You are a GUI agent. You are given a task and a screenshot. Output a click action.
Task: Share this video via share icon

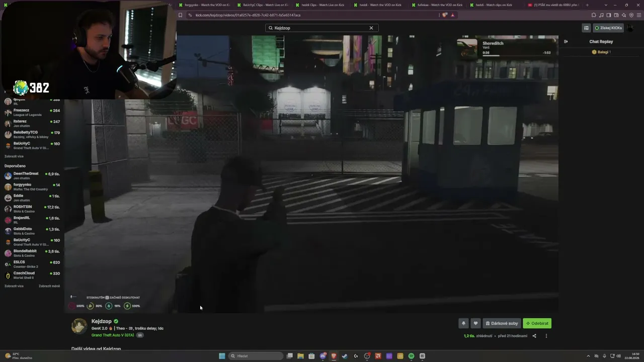pyautogui.click(x=534, y=336)
